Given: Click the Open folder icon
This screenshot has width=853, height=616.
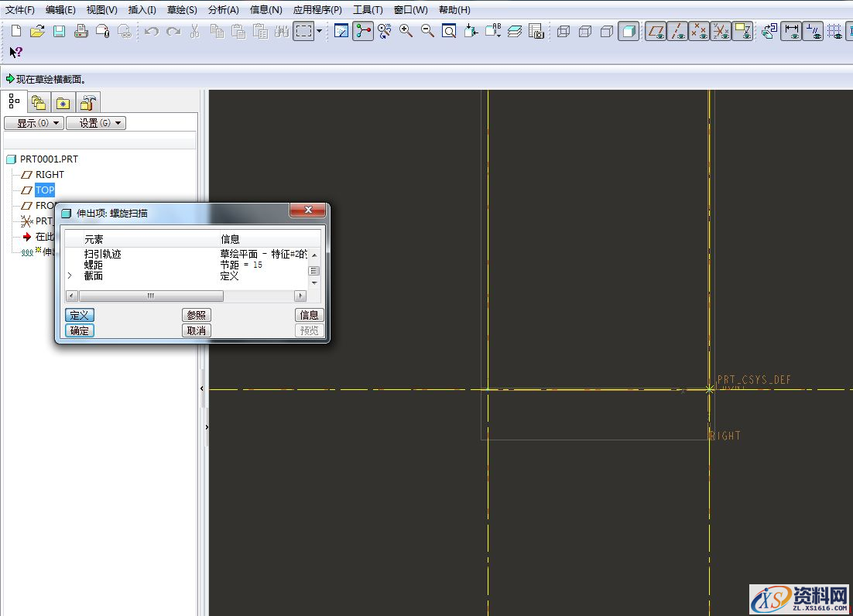Looking at the screenshot, I should pos(37,32).
